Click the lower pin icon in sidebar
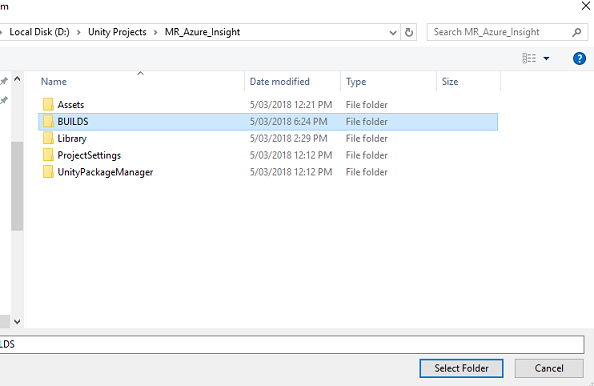This screenshot has height=386, width=594. 4,100
